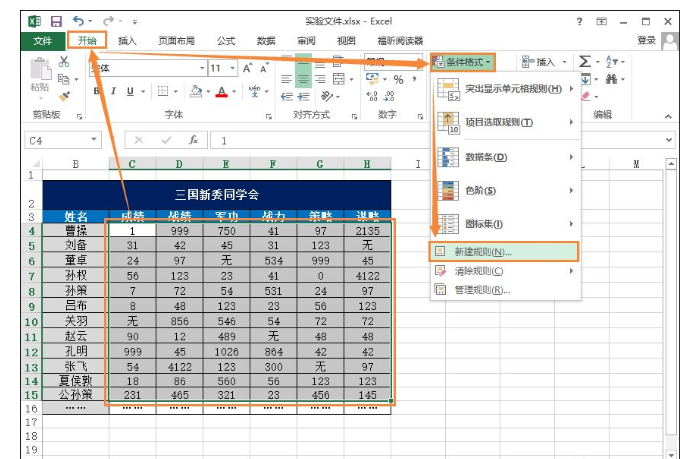The width and height of the screenshot is (689, 459).
Task: Toggle bold formatting
Action: (98, 91)
